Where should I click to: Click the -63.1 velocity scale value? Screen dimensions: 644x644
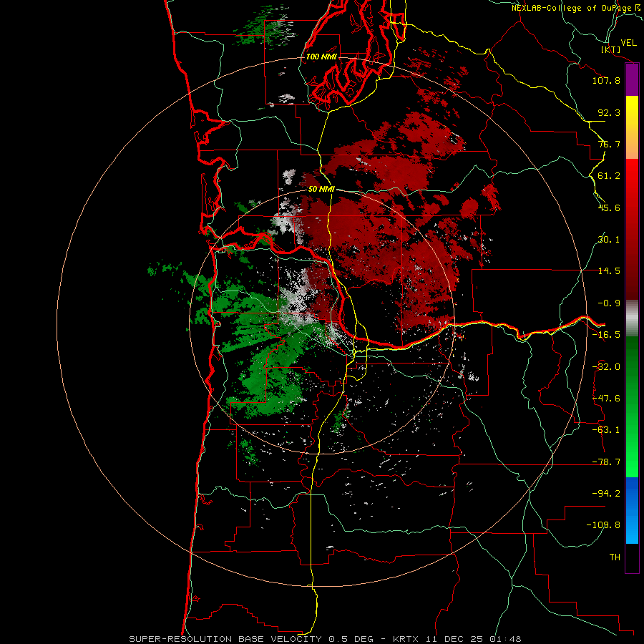[606, 430]
